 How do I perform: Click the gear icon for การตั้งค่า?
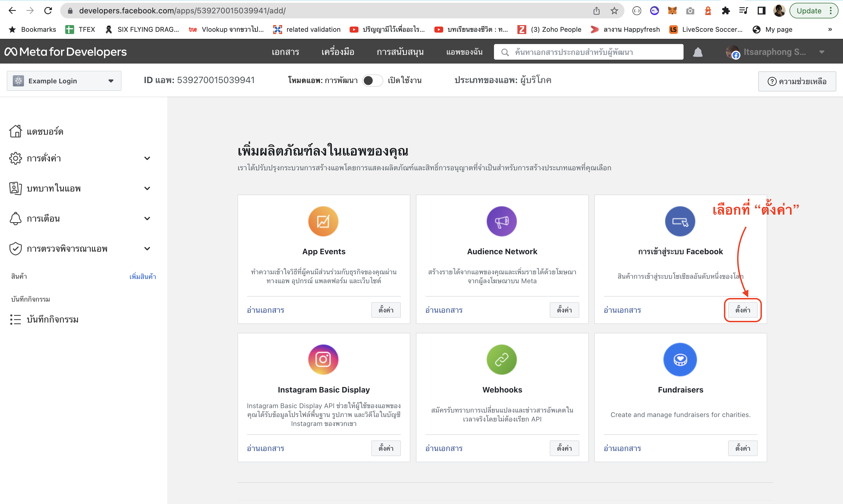[16, 158]
